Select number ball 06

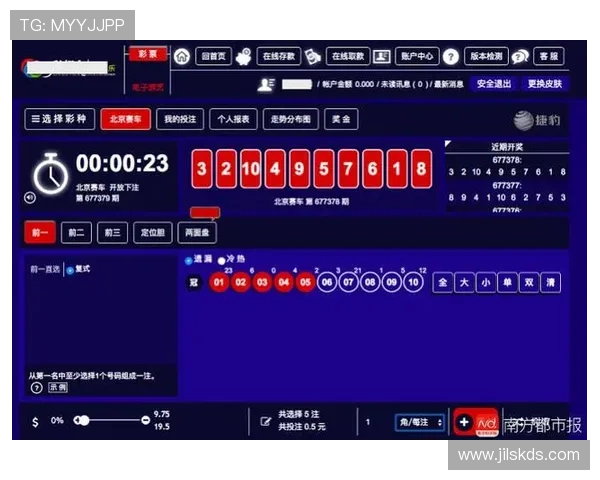tap(327, 283)
